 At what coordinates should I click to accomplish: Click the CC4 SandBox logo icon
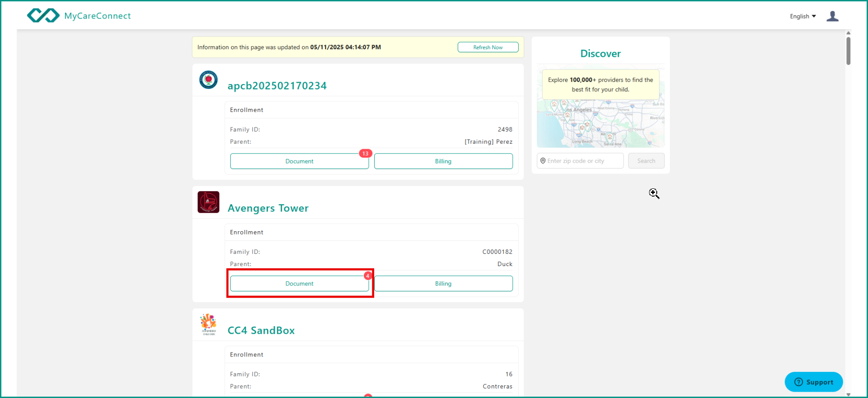click(209, 324)
